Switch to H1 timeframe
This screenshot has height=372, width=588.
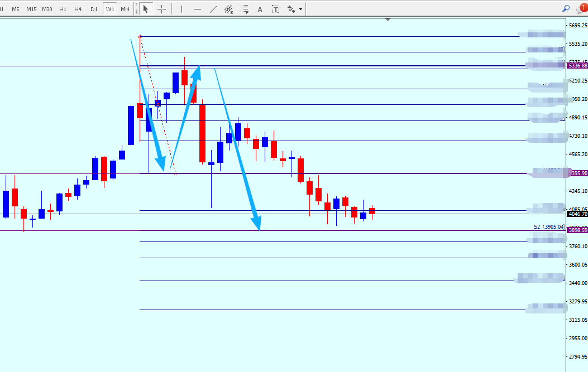pyautogui.click(x=63, y=9)
